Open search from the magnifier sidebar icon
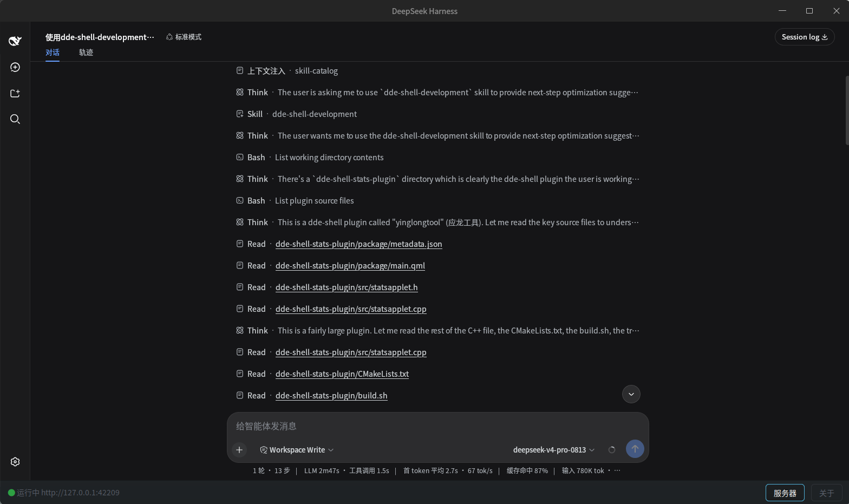Screen dimensions: 849x504 [15, 119]
